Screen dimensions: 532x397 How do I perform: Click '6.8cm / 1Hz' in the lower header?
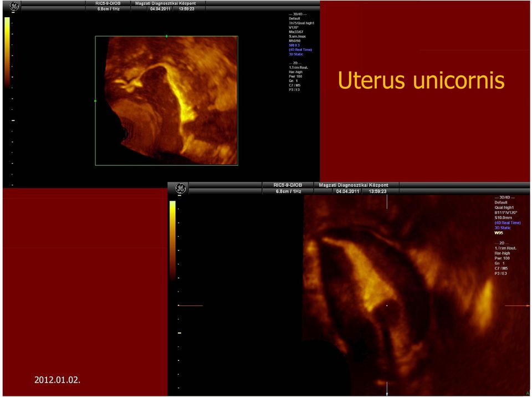288,191
